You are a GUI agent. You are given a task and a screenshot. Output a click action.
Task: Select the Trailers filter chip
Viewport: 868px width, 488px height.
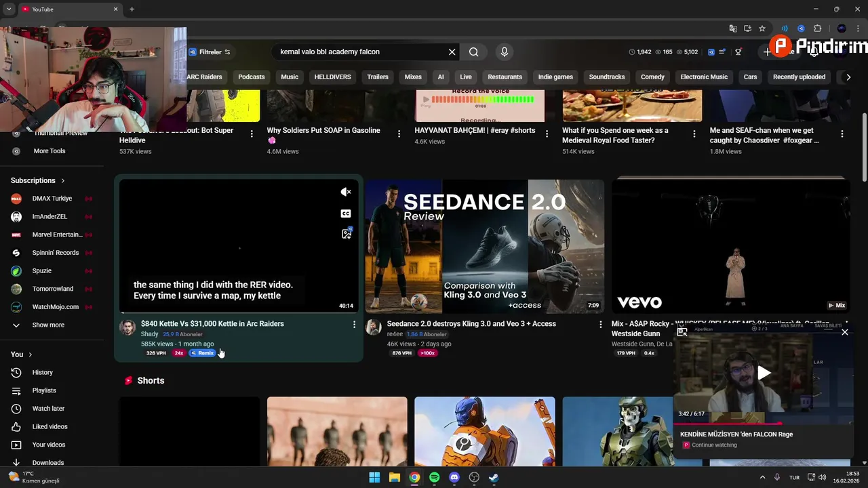click(378, 77)
